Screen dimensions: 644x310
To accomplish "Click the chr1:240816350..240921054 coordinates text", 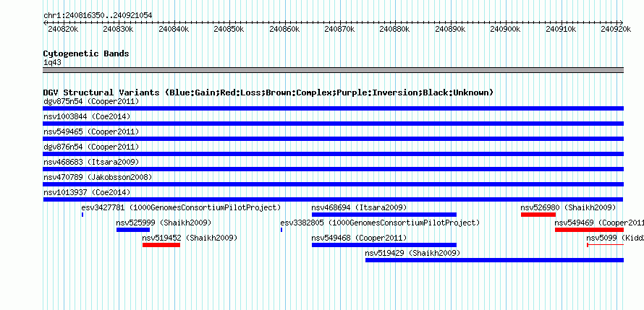I will point(98,15).
